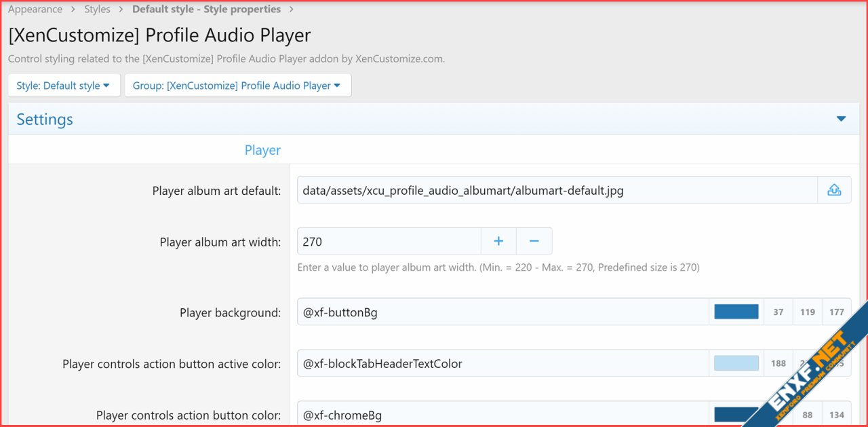Increase album art width with plus button
Viewport: 868px width, 427px height.
click(498, 241)
